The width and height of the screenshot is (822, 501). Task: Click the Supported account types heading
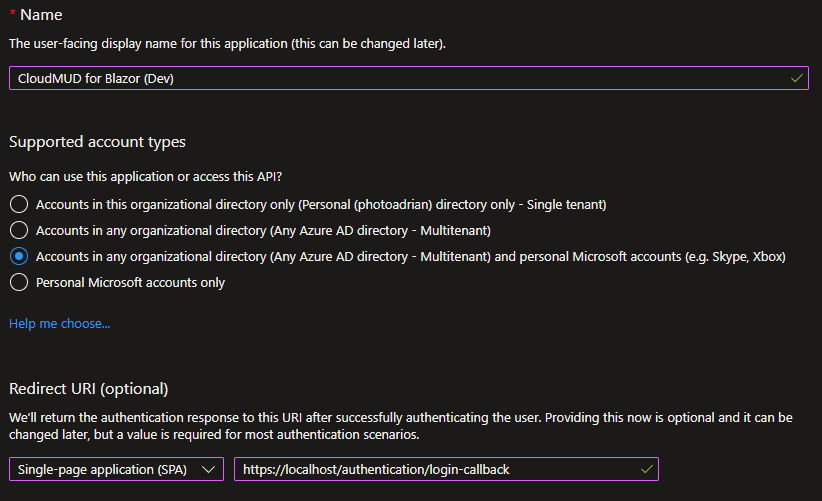pos(97,142)
